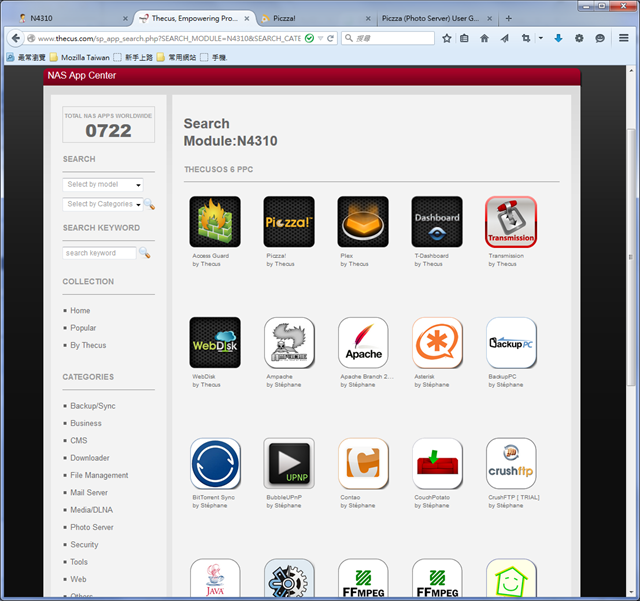Open the Media/DLNA category
The height and width of the screenshot is (601, 640).
pyautogui.click(x=91, y=510)
